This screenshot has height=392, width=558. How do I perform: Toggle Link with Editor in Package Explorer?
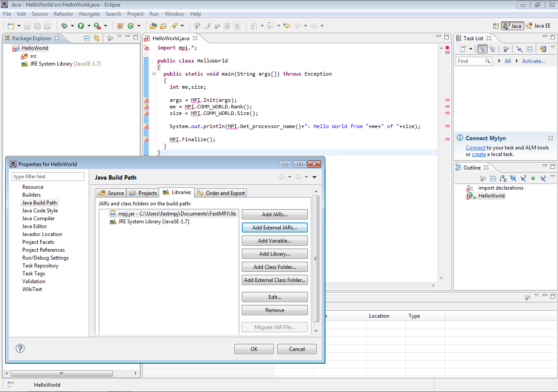pyautogui.click(x=97, y=38)
